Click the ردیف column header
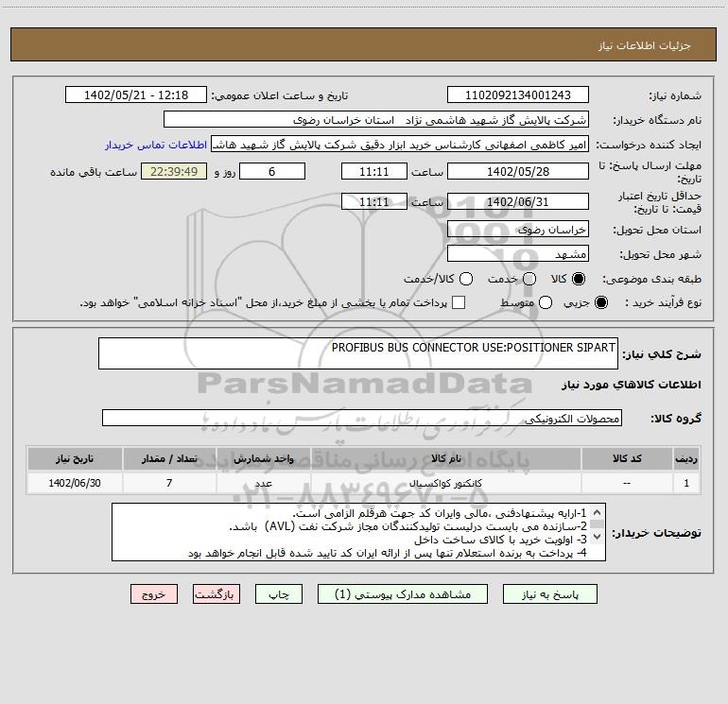Viewport: 728px width, 704px height. pyautogui.click(x=686, y=458)
